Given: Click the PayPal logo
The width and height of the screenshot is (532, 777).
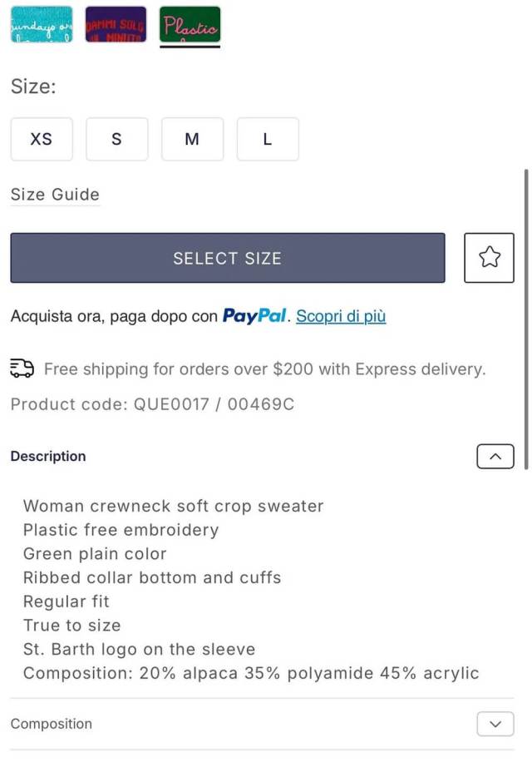Looking at the screenshot, I should tap(254, 316).
